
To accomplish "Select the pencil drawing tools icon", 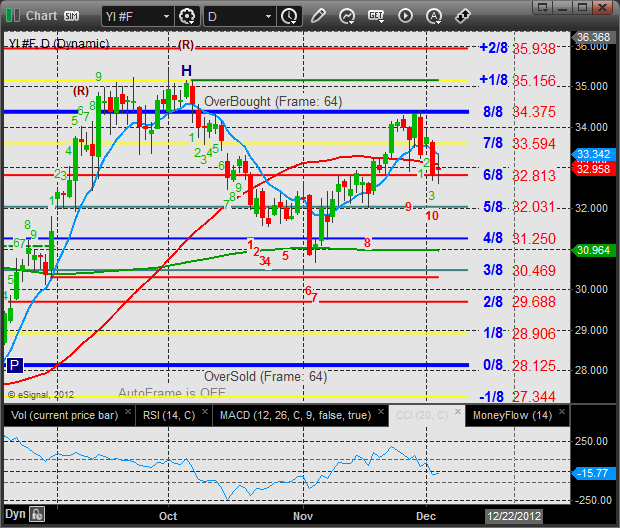I will pyautogui.click(x=318, y=16).
